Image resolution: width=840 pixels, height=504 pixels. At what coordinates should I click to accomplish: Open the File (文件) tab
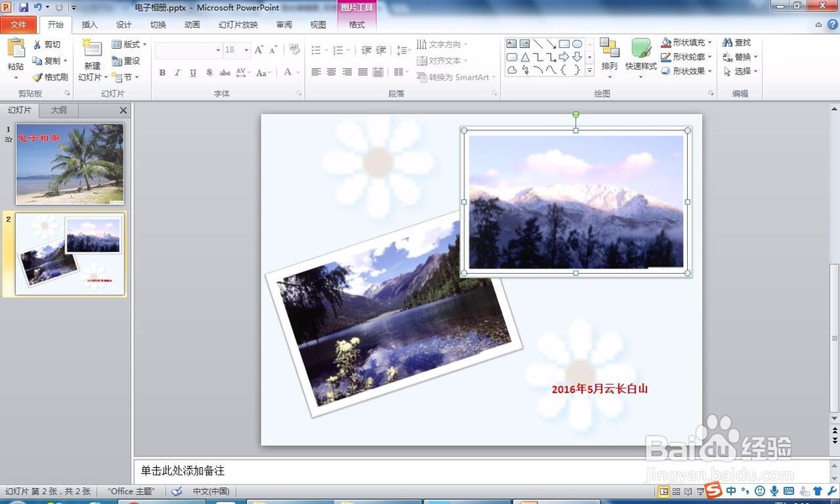18,24
